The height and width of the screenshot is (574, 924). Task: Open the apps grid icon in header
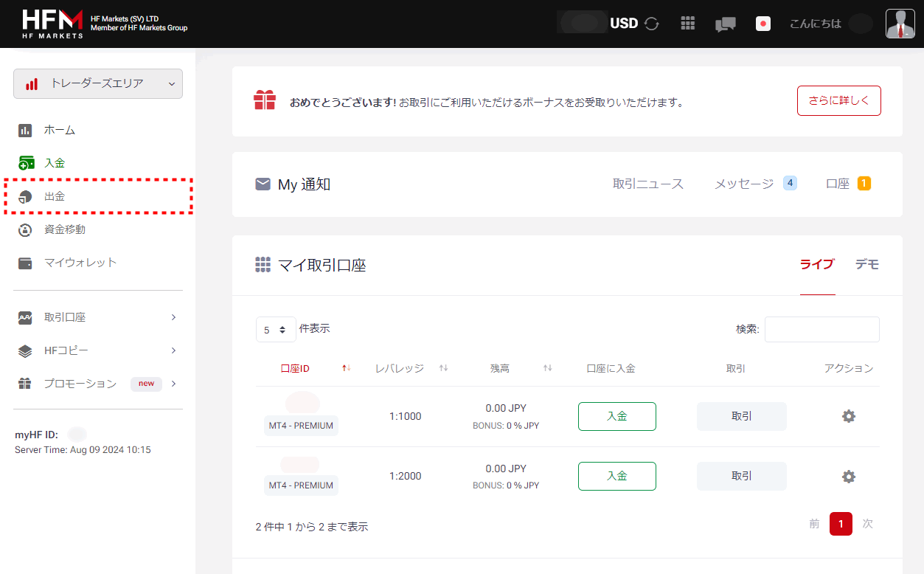688,24
